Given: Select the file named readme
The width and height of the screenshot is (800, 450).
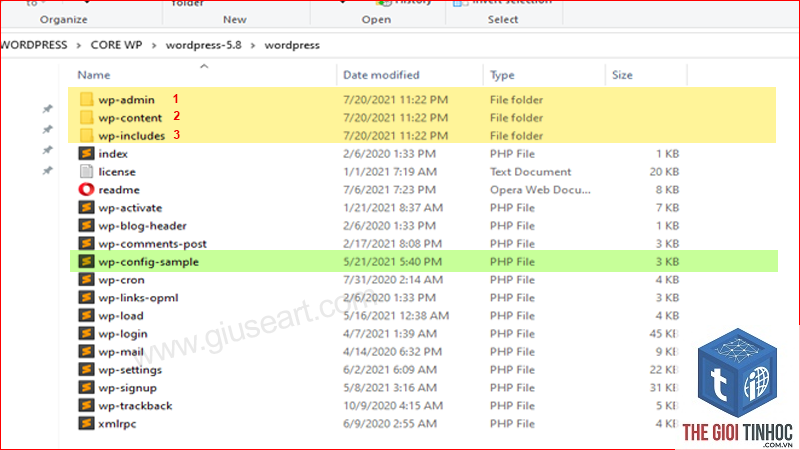Looking at the screenshot, I should (119, 190).
